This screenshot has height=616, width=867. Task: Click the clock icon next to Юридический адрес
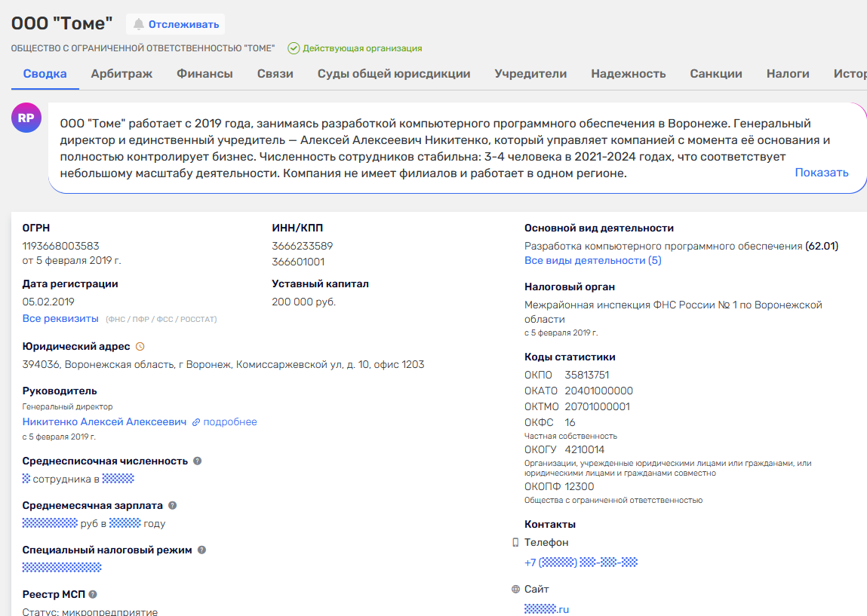click(139, 347)
